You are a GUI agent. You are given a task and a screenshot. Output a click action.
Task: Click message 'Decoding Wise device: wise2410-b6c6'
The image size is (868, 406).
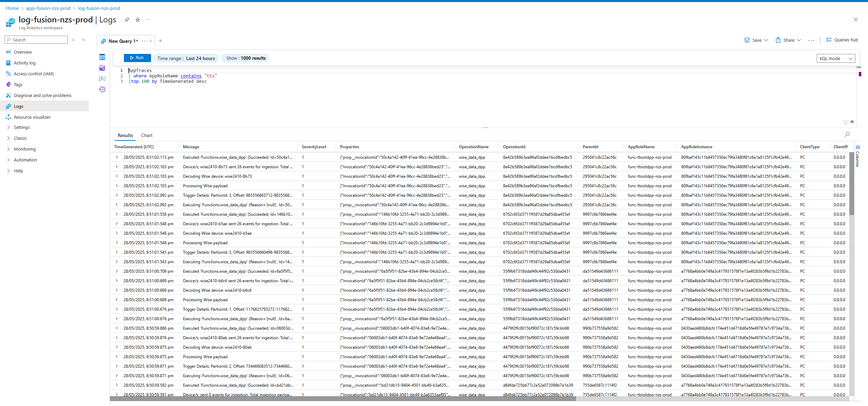pyautogui.click(x=217, y=290)
